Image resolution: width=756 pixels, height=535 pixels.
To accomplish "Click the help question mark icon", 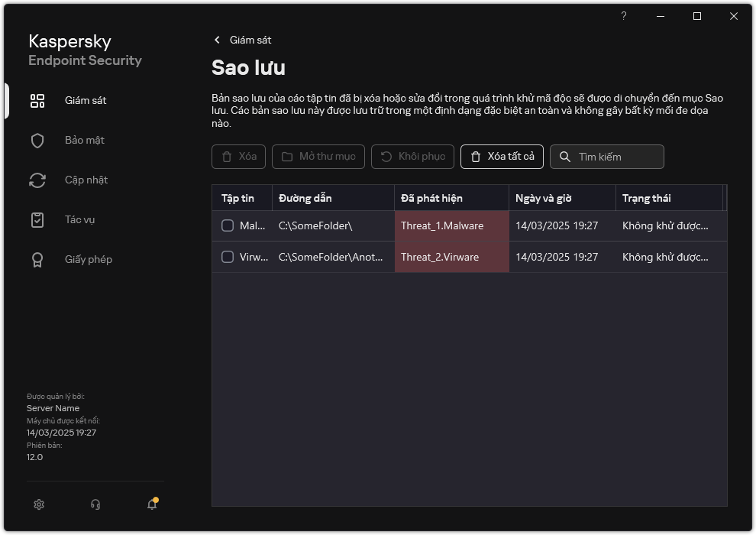I will click(624, 16).
